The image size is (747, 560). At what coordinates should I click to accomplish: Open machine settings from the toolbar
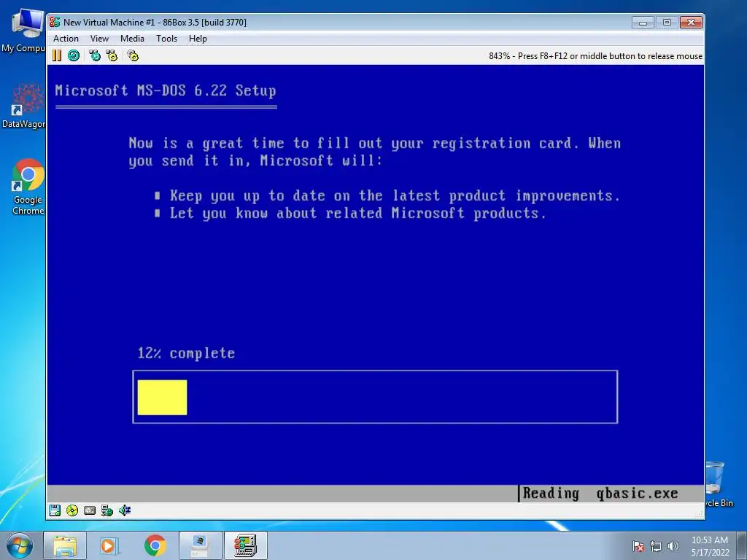[133, 55]
